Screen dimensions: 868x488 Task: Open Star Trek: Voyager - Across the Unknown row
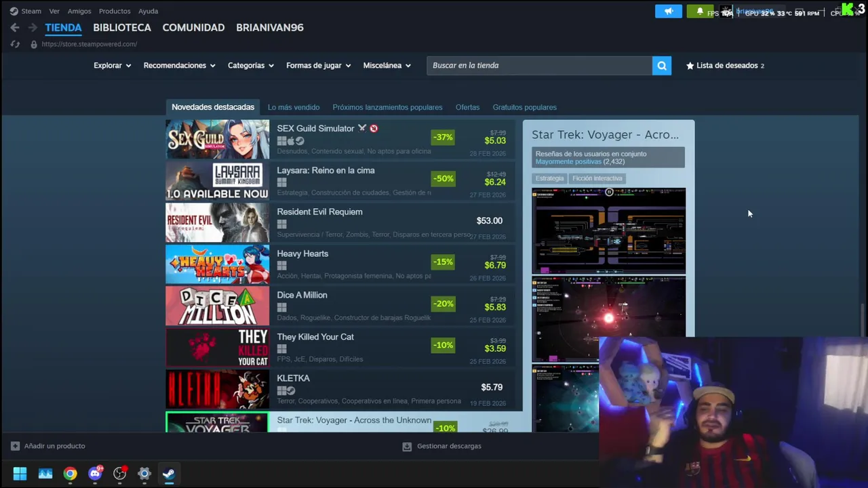pyautogui.click(x=344, y=422)
